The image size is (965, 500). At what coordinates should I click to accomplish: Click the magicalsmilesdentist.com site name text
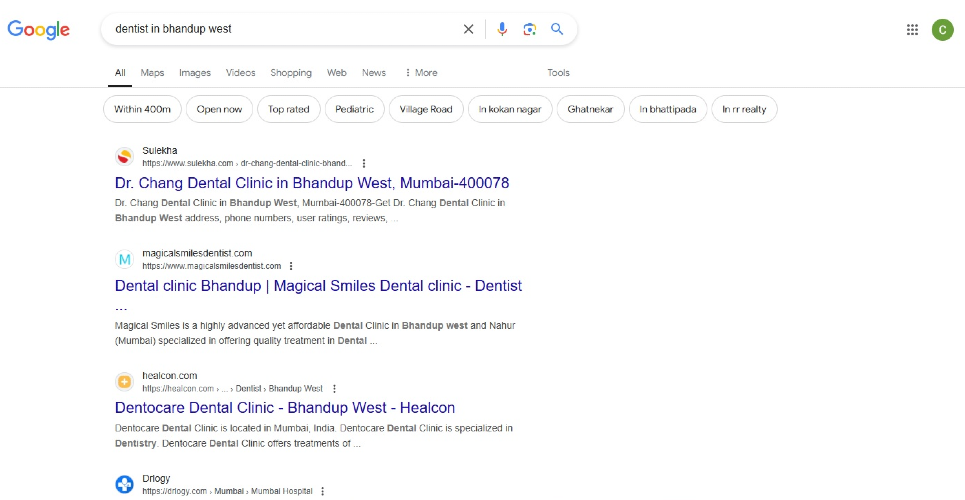point(197,253)
